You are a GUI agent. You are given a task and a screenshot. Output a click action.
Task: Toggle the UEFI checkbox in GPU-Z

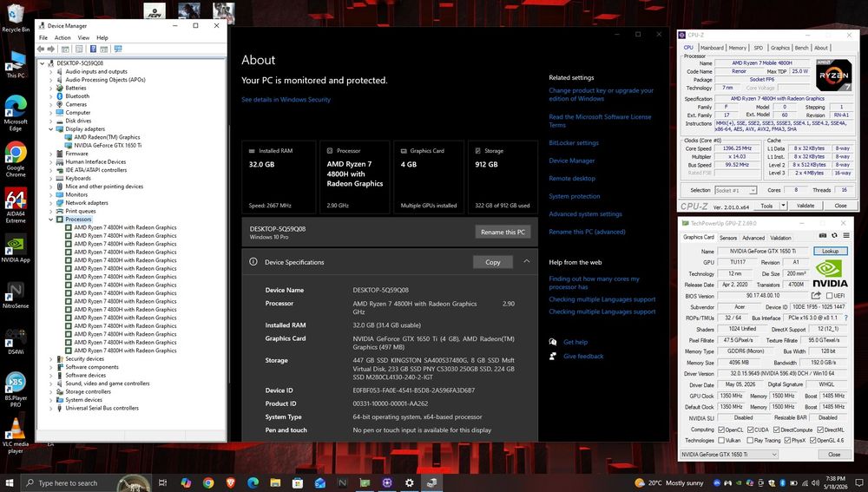point(829,296)
